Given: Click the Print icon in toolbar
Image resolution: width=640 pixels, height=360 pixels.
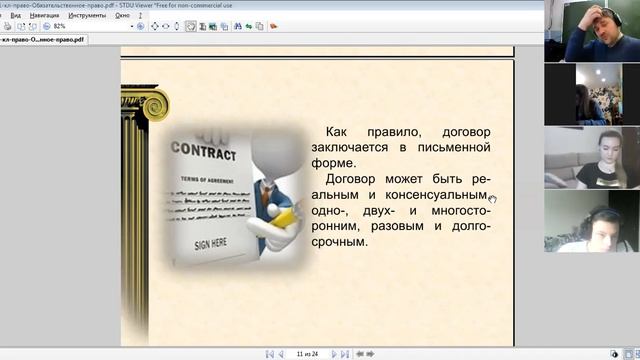Looking at the screenshot, I should click(x=7, y=27).
